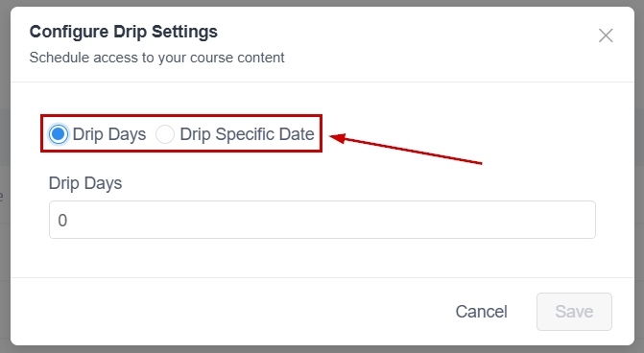Click the 'Schedule access to your course content' subtitle
Screen dimensions: 644x353
click(x=156, y=58)
